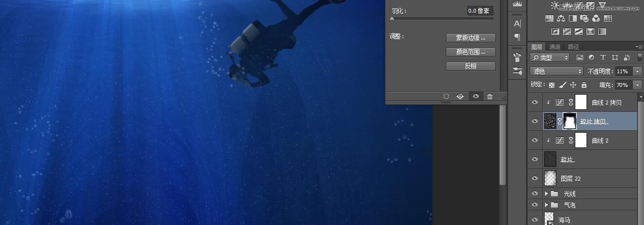Screen dimensions: 644x225
Task: Toggle mask visibility eye in Properties panel
Action: (x=475, y=97)
